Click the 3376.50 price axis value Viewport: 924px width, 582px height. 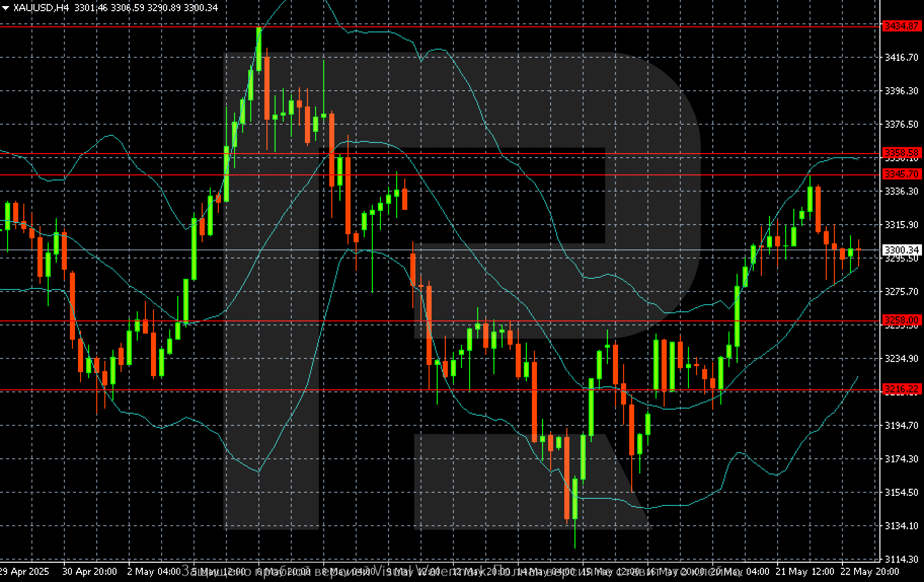901,124
